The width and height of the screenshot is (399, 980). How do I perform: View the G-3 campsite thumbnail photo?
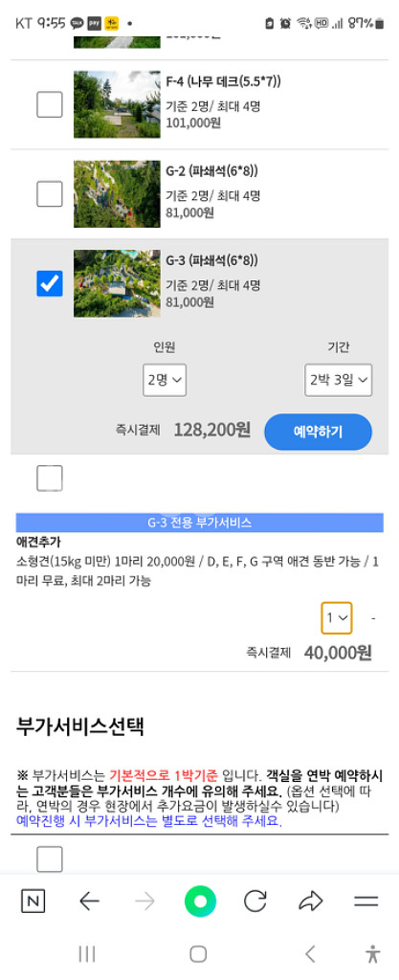click(117, 283)
